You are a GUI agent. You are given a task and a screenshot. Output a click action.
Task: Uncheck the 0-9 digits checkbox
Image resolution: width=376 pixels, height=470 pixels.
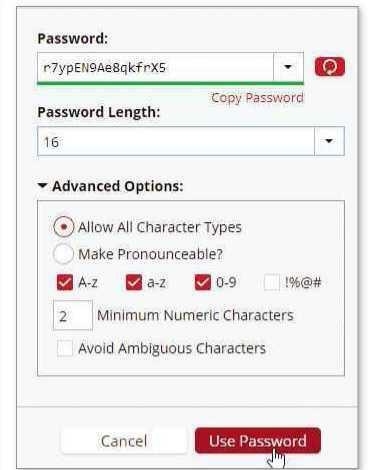click(x=203, y=283)
